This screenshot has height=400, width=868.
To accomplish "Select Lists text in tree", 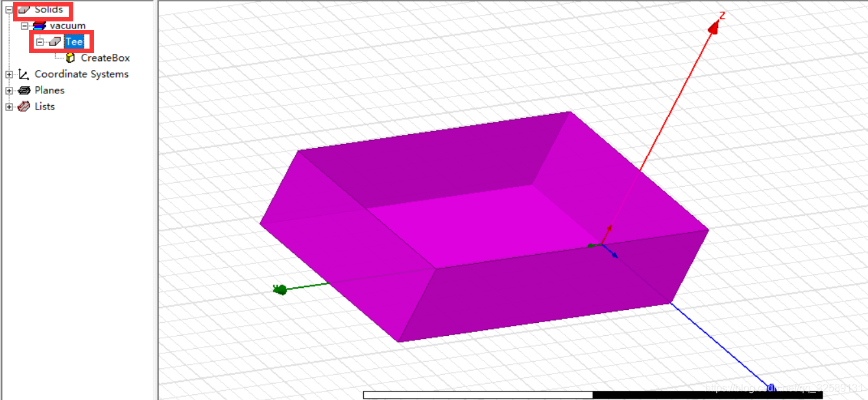I will pos(45,106).
